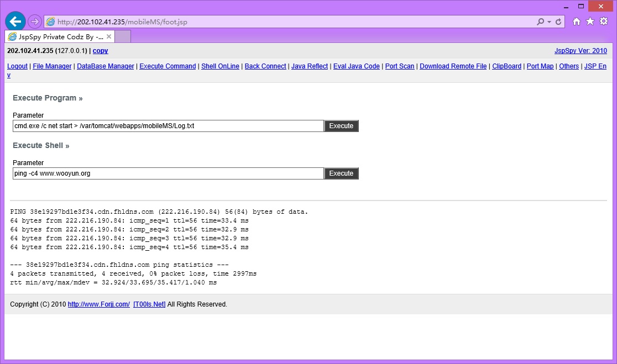
Task: Click the 'PING 38e19297bd1e3f34.cdn.fhldns.com' output line
Action: [159, 212]
